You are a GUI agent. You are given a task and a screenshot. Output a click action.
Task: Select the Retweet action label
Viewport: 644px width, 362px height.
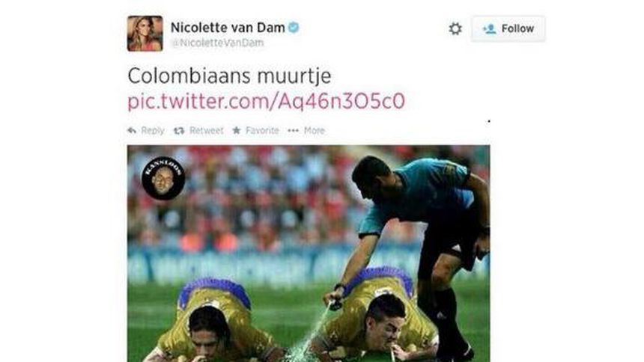206,131
